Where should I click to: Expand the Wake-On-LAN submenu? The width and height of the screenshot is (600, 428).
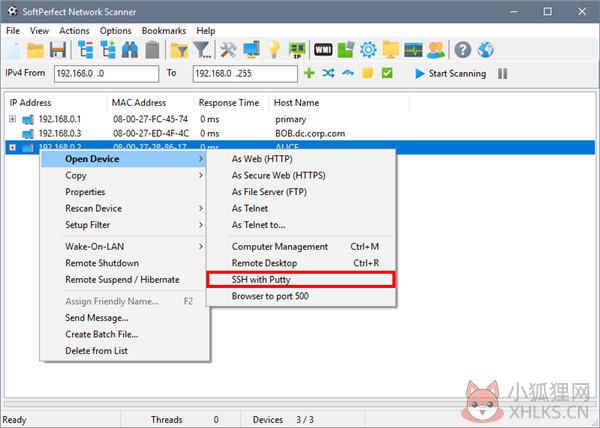coord(125,247)
